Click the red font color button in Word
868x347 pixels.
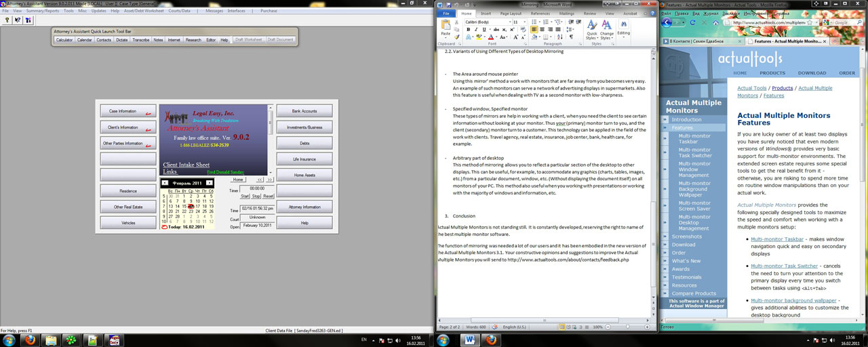491,37
